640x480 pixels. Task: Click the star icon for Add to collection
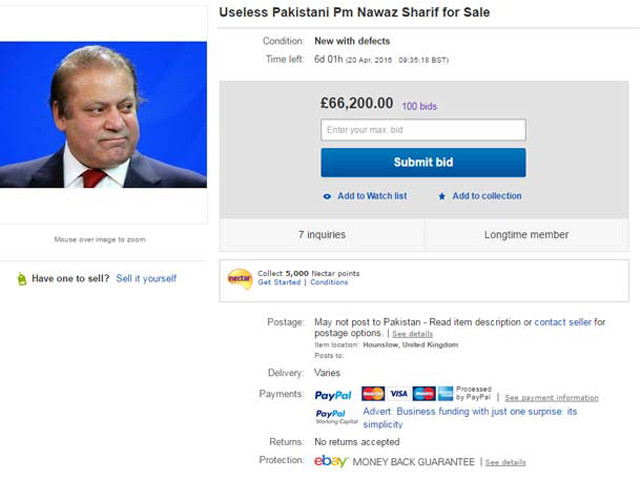click(x=442, y=196)
